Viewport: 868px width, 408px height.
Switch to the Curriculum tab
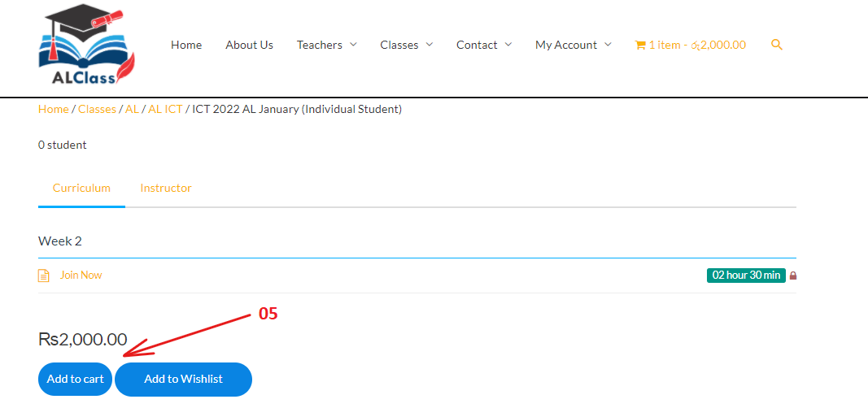point(81,188)
